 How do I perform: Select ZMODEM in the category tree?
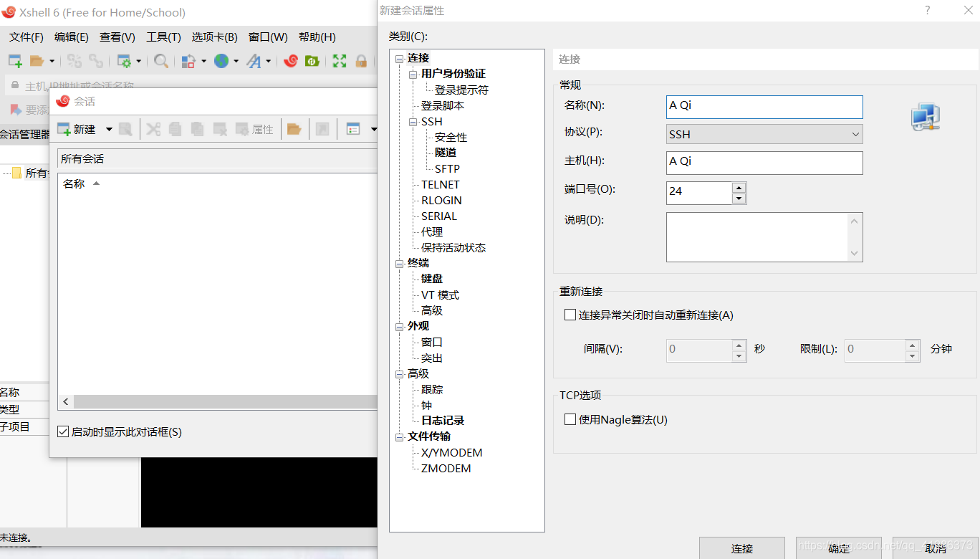click(x=446, y=469)
